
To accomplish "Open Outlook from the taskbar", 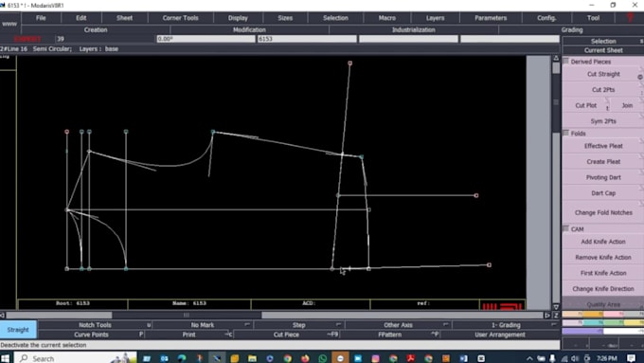I will click(164, 358).
